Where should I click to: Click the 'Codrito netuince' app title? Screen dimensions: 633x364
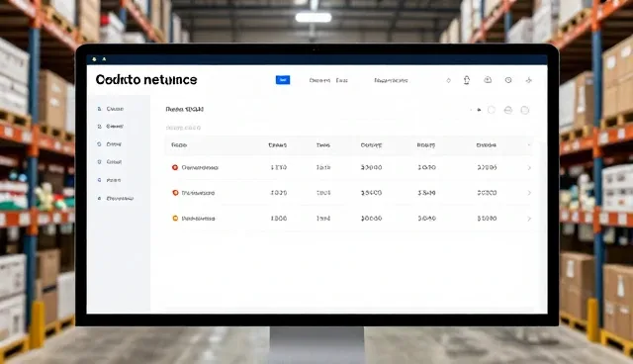(146, 80)
